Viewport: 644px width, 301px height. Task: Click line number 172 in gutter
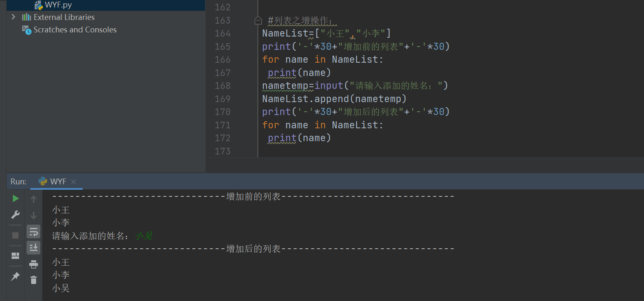click(x=223, y=138)
